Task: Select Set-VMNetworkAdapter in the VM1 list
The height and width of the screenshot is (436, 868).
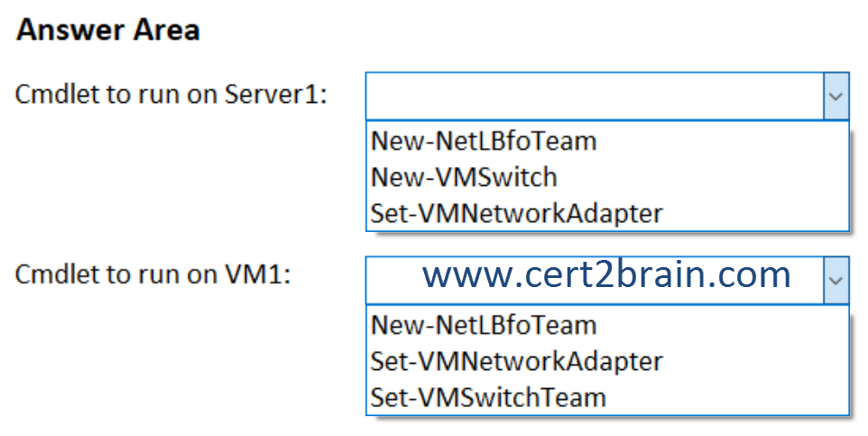Action: click(516, 361)
